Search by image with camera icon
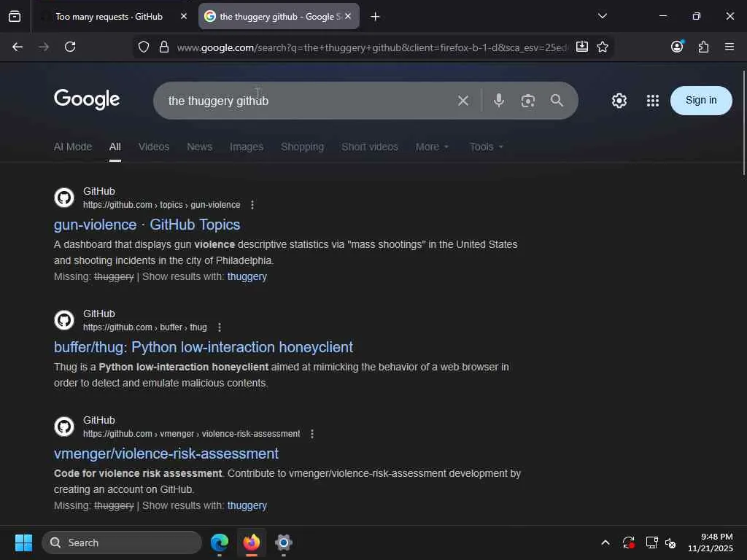The height and width of the screenshot is (560, 747). point(528,101)
